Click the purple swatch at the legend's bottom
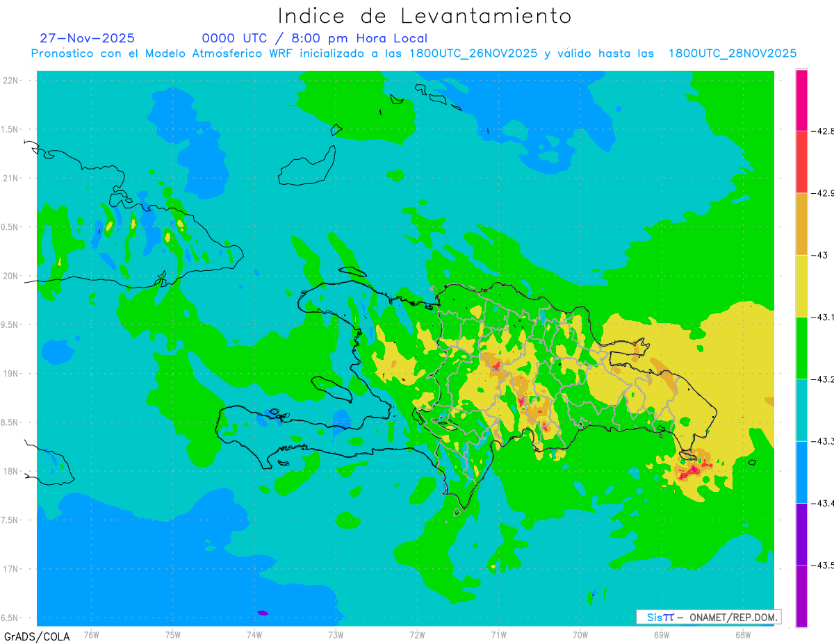The height and width of the screenshot is (644, 834). pos(801,595)
